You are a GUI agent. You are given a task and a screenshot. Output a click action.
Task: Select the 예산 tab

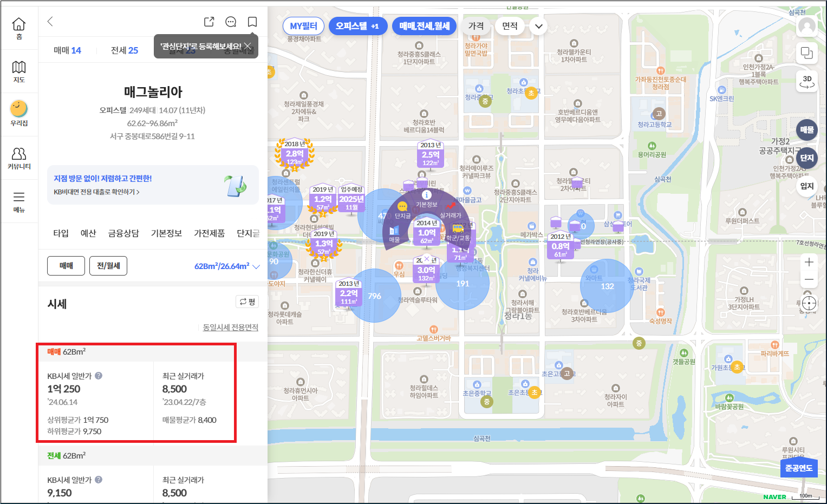88,233
